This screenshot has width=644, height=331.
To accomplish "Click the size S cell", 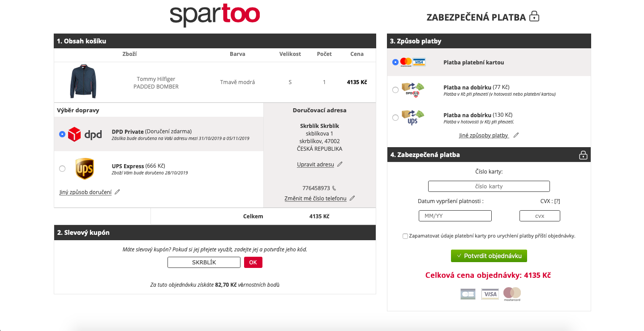I will tap(290, 82).
